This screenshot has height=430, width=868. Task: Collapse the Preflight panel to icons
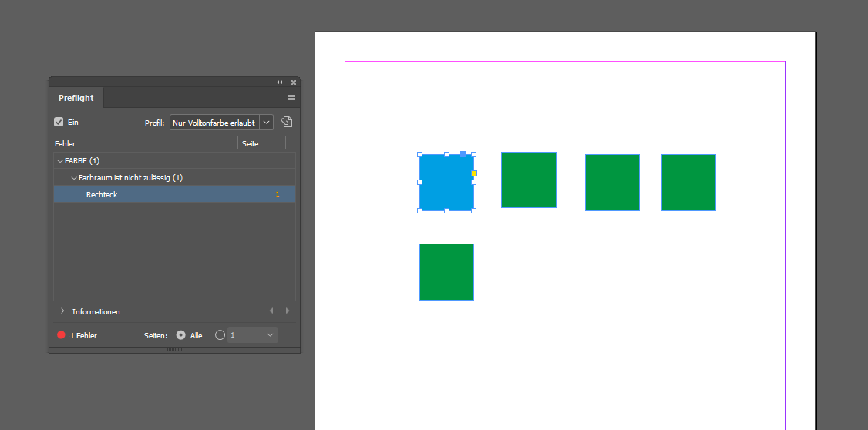(x=280, y=82)
